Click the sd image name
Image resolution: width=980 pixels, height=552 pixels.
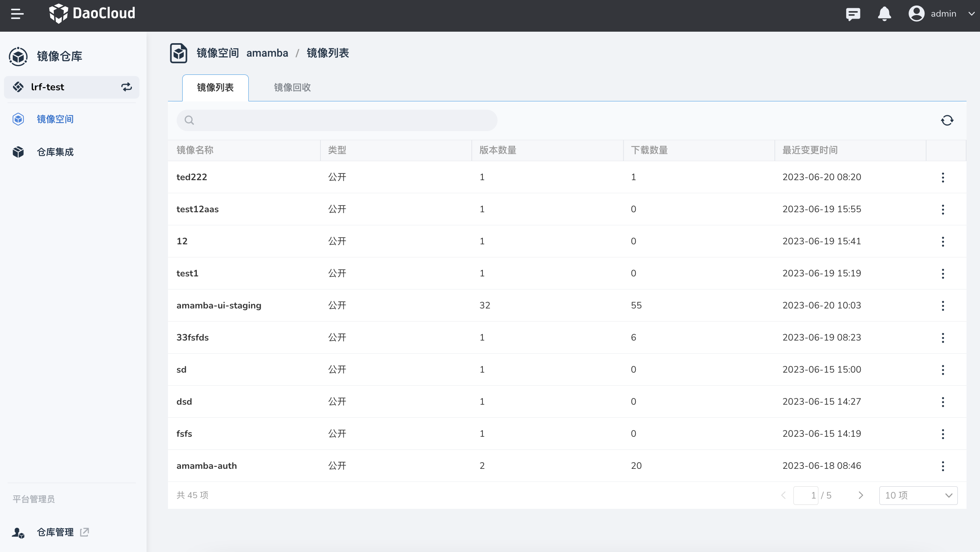click(x=181, y=369)
